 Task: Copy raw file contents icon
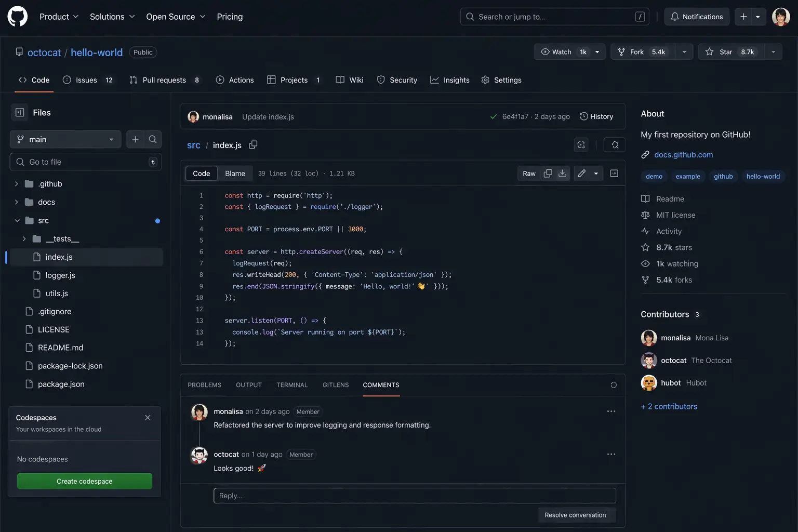[x=548, y=174]
